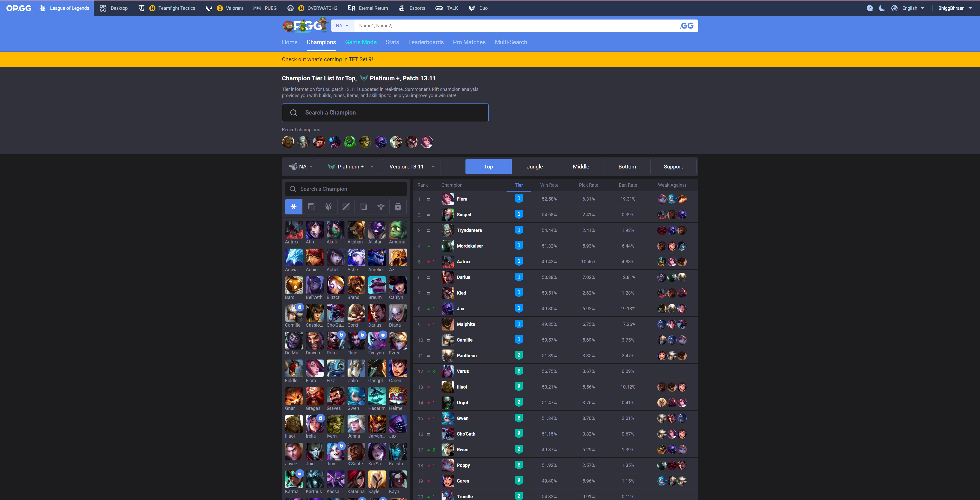Screen dimensions: 980x500
Task: Click Garen champion icon in table
Action: click(x=447, y=481)
